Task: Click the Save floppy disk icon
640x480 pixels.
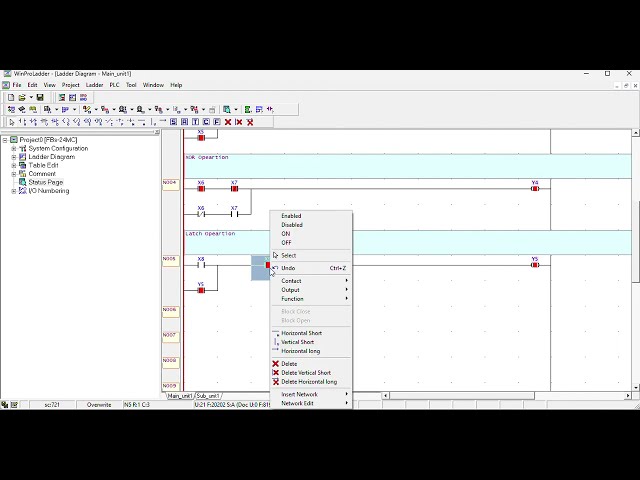Action: [40, 97]
